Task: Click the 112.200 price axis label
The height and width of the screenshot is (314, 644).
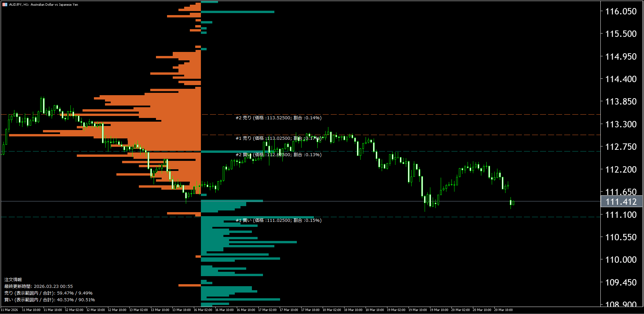Action: coord(621,170)
